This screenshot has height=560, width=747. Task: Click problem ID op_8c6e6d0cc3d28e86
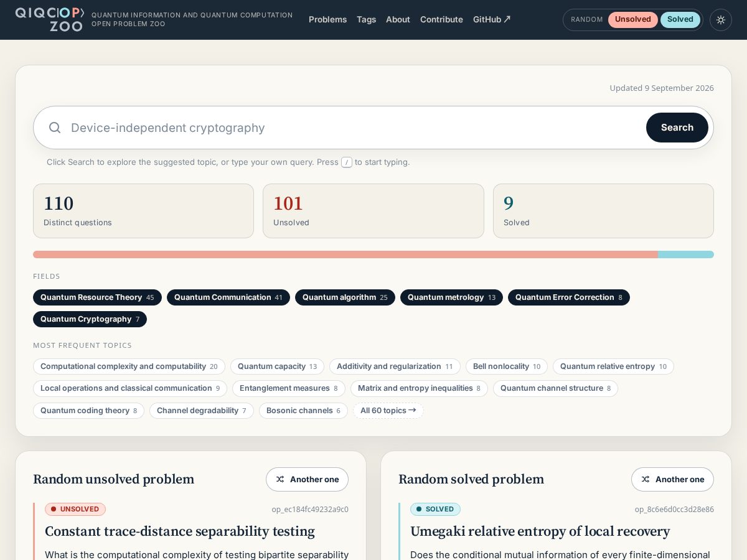[674, 509]
